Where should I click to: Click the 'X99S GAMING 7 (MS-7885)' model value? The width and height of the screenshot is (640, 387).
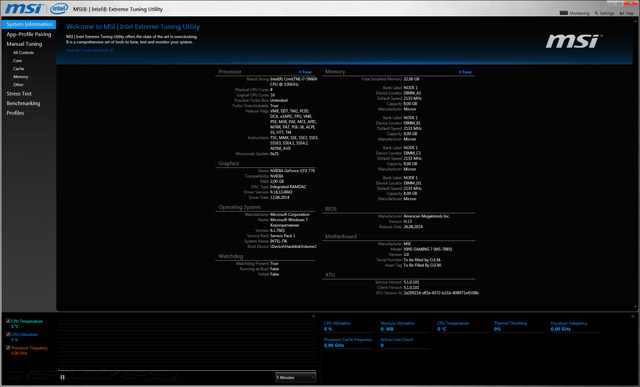tap(428, 249)
